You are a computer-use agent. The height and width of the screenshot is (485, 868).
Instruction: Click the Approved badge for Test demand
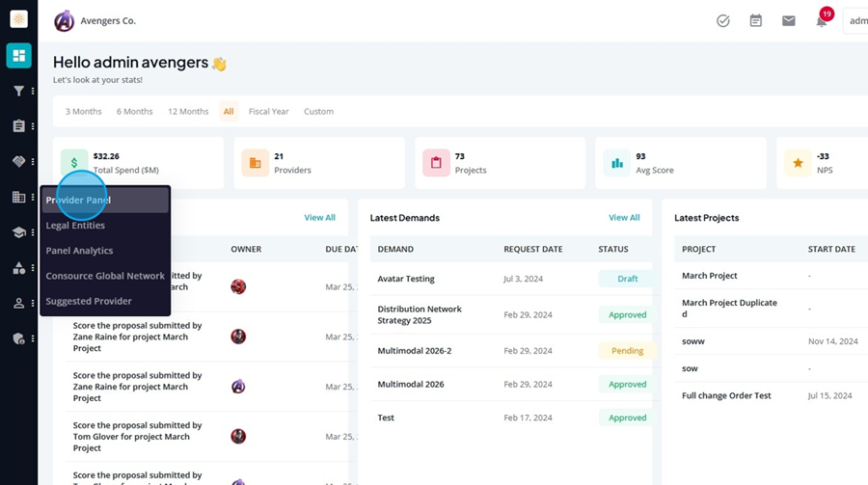click(627, 418)
